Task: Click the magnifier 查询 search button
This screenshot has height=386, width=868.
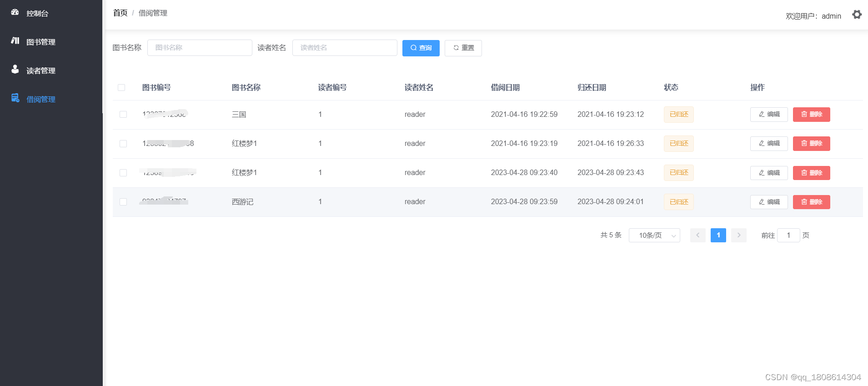Action: [x=421, y=48]
